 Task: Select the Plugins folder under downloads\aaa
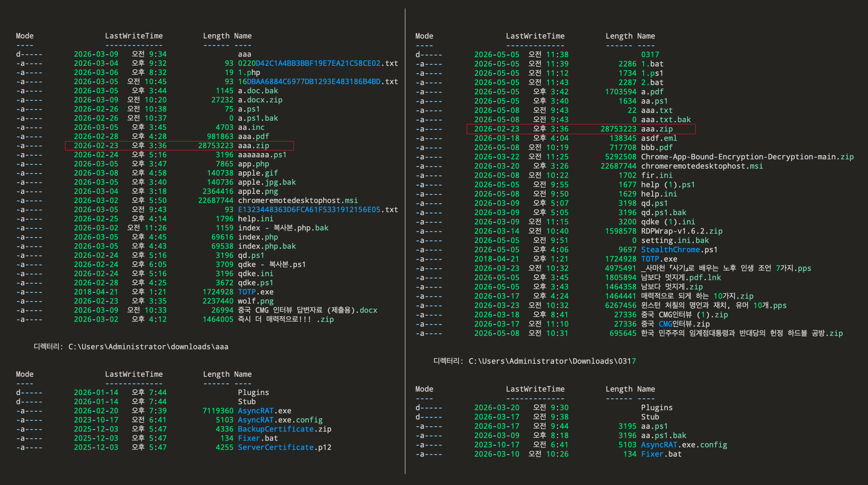point(253,392)
